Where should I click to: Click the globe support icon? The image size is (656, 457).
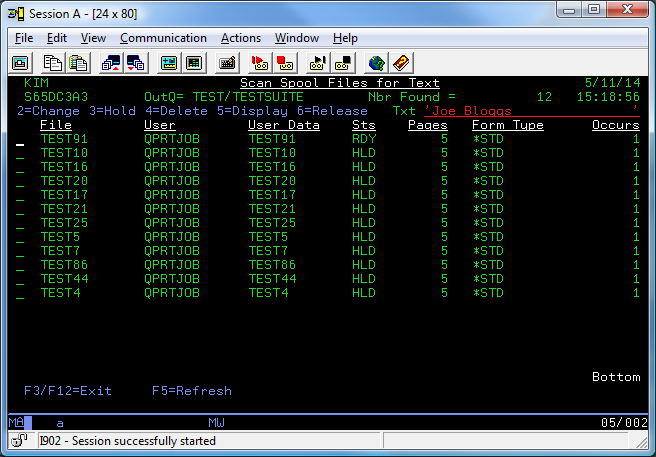[x=376, y=62]
